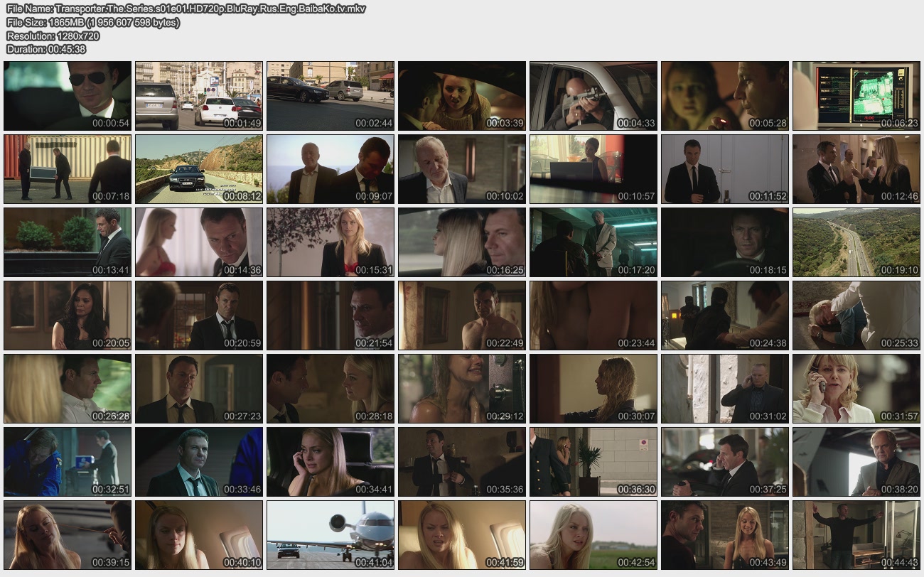Screen dimensions: 924x577
Task: Select the frame timestamped 00:34:41
Action: [331, 461]
